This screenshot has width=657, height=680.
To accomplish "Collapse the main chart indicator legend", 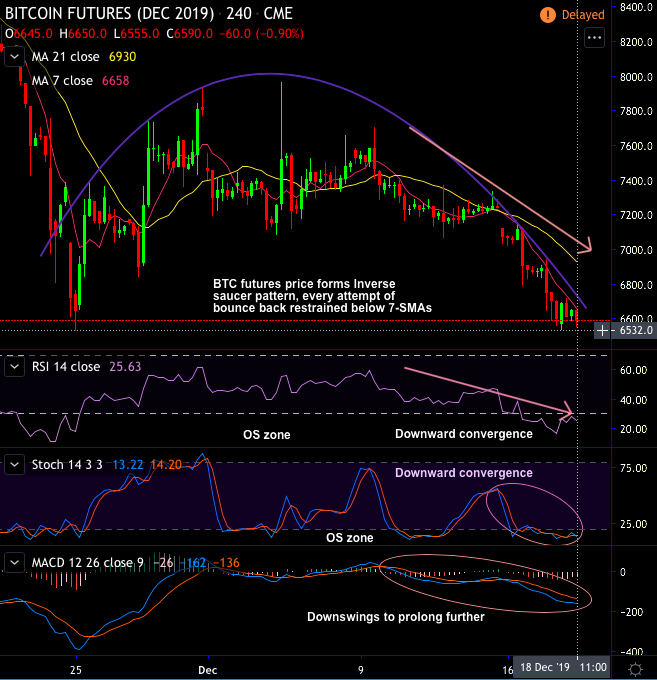I will click(14, 57).
